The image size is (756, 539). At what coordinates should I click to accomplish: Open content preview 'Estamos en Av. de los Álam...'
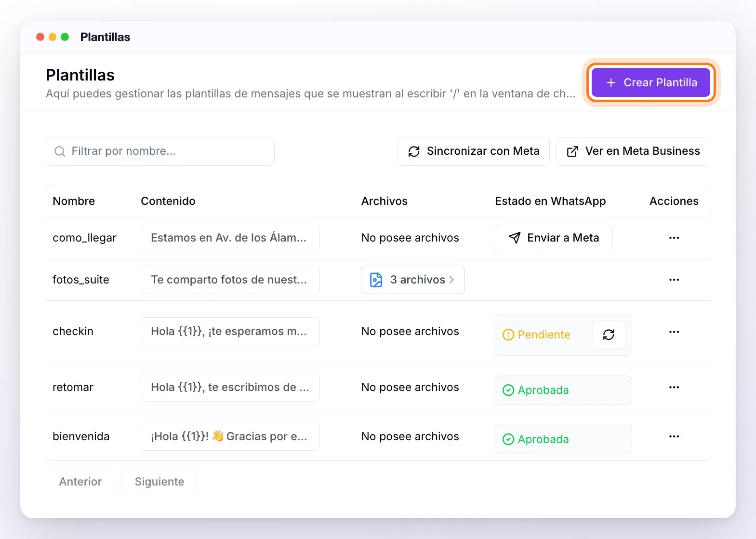[230, 238]
